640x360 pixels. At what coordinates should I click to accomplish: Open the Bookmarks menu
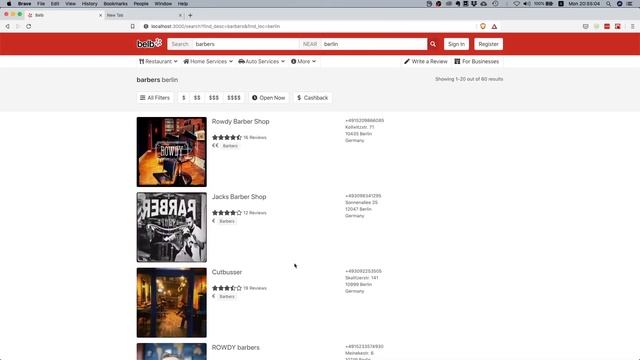point(116,4)
